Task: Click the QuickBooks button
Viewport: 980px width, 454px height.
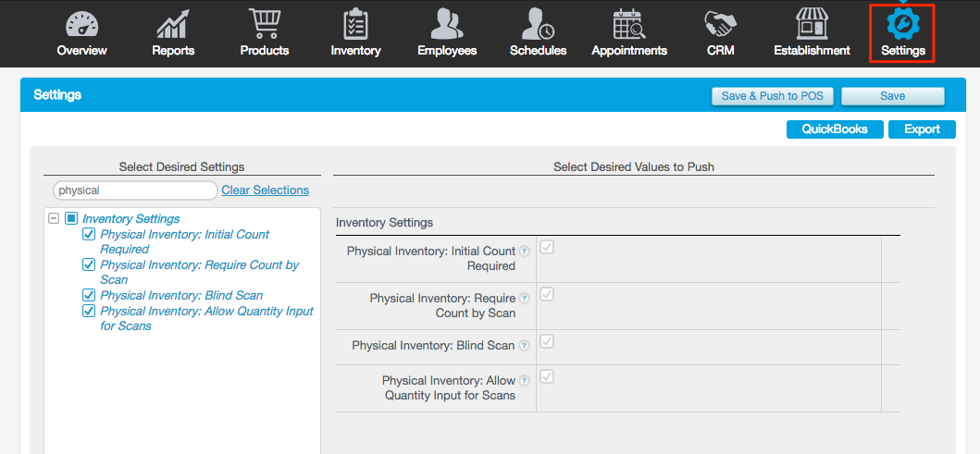Action: point(835,129)
